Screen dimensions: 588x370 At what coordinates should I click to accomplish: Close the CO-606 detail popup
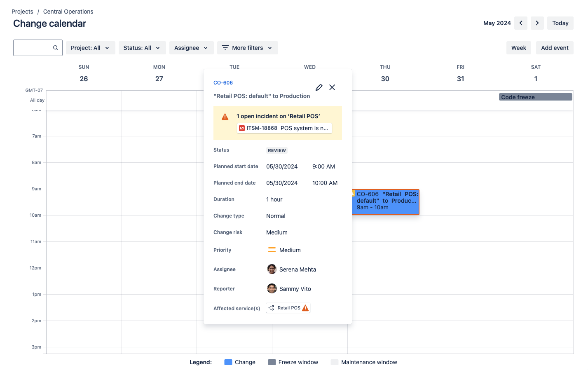332,87
